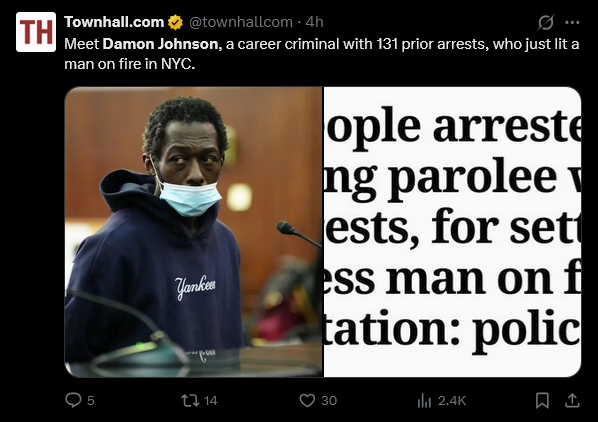
Task: Open the news headline image on right
Action: click(452, 232)
